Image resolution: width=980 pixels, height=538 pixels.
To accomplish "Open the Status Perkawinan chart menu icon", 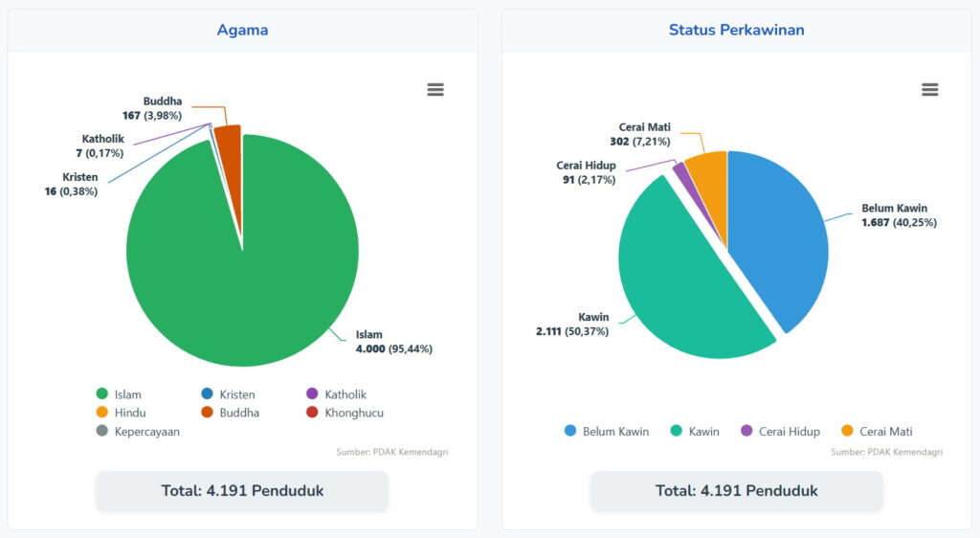I will coord(929,90).
